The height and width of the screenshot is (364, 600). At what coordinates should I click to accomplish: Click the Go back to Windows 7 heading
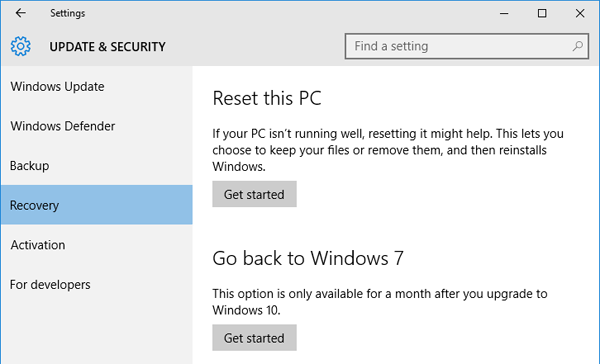[x=308, y=258]
